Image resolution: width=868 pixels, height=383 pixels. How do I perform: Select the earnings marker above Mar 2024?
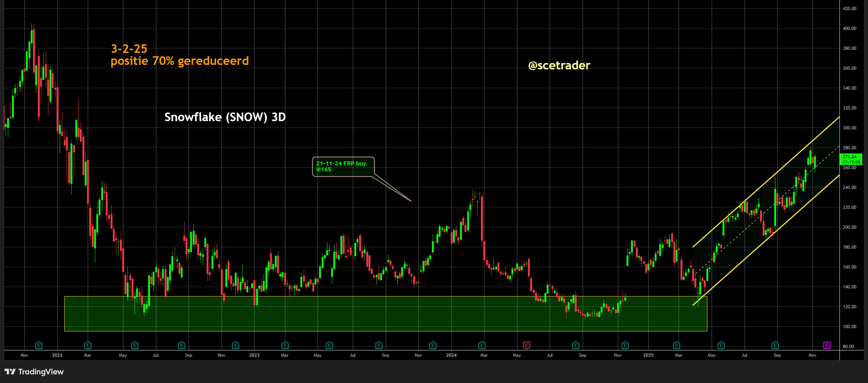(x=482, y=345)
